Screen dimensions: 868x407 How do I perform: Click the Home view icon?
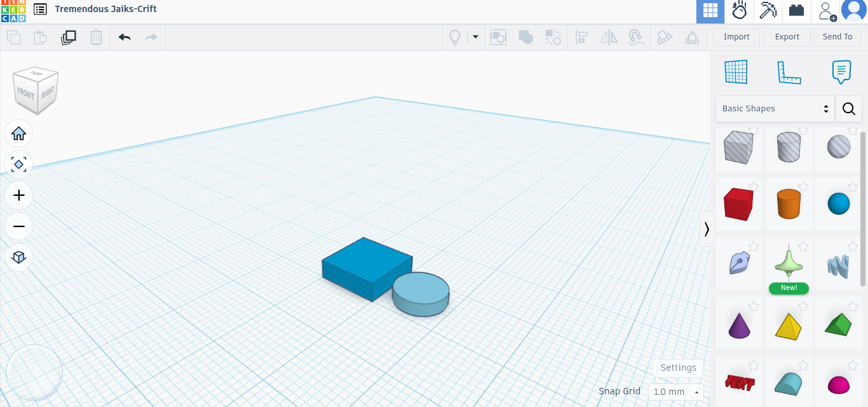point(19,134)
